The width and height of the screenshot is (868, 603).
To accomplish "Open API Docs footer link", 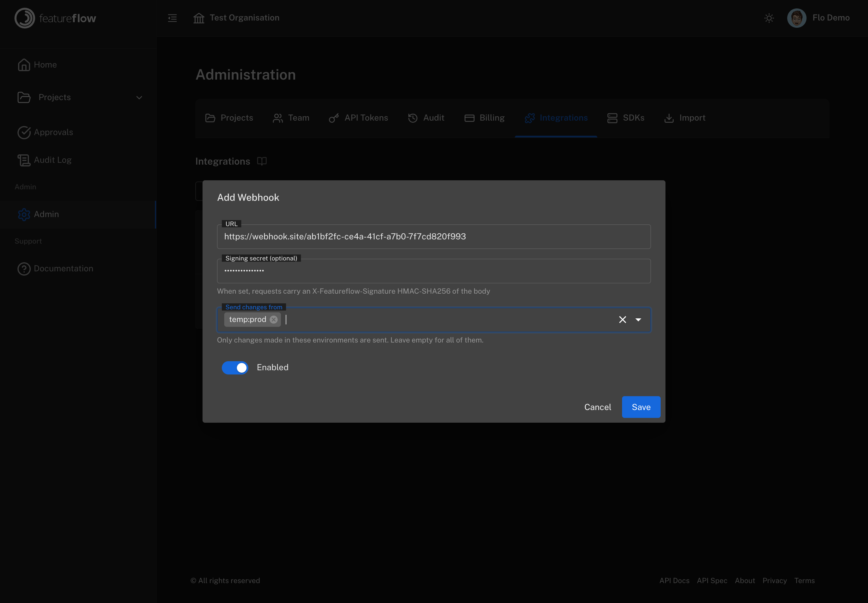I will pyautogui.click(x=674, y=581).
